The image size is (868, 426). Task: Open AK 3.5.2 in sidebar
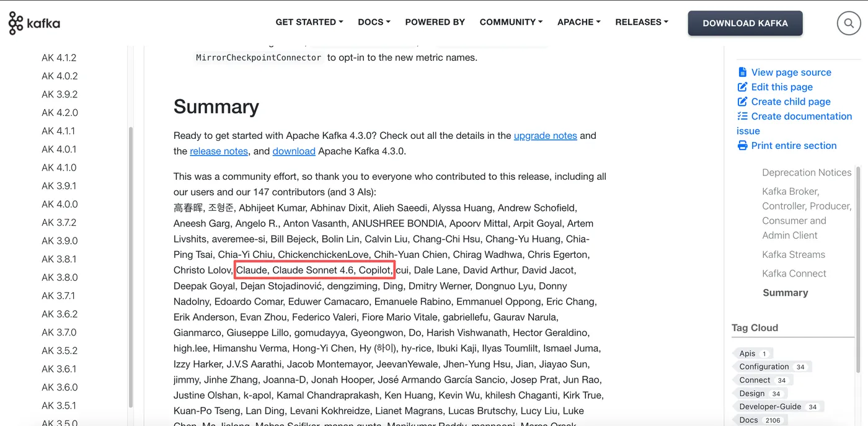(x=59, y=350)
